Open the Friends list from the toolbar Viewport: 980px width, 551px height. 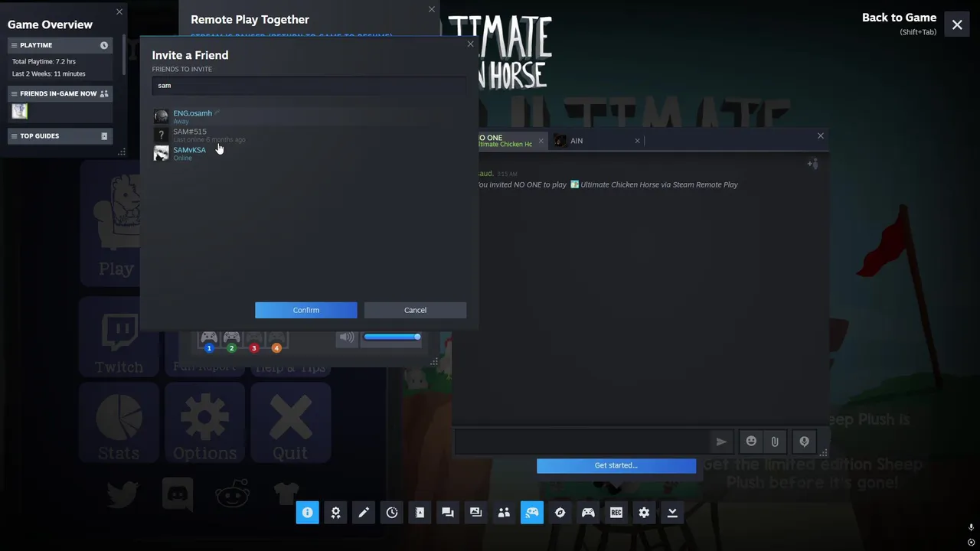click(x=504, y=513)
